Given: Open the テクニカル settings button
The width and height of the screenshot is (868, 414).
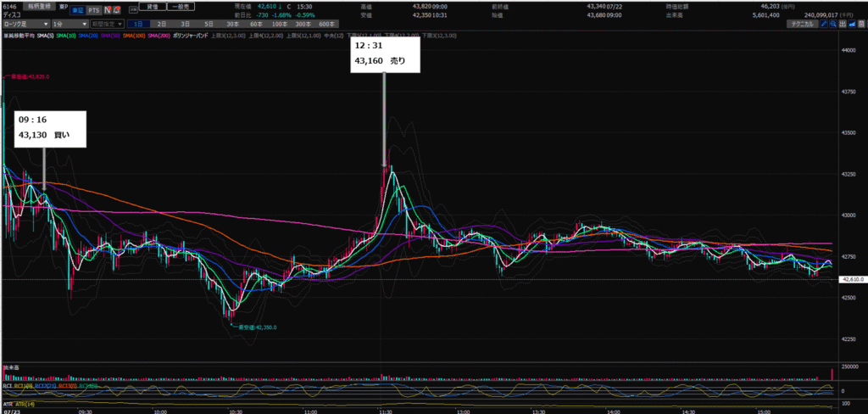Looking at the screenshot, I should point(803,24).
